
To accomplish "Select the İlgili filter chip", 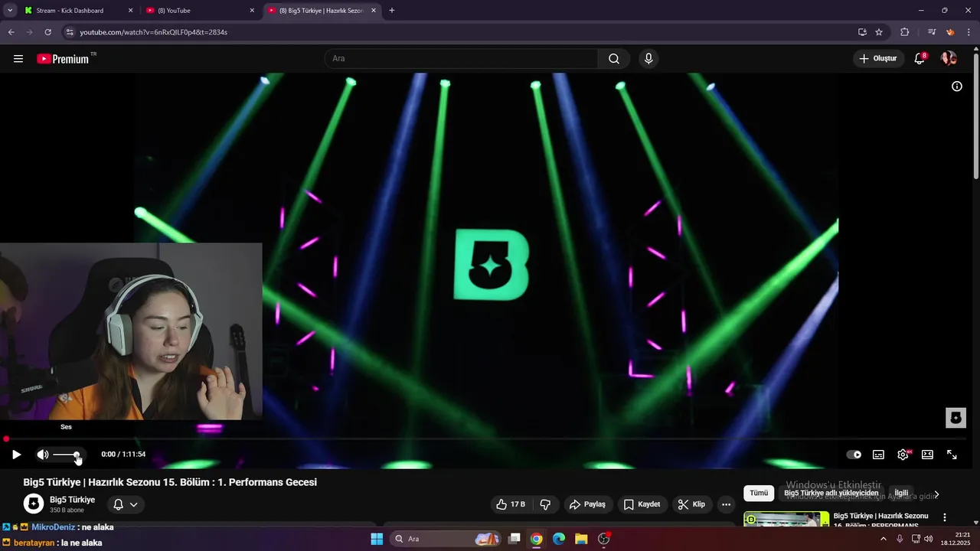I will tap(901, 494).
